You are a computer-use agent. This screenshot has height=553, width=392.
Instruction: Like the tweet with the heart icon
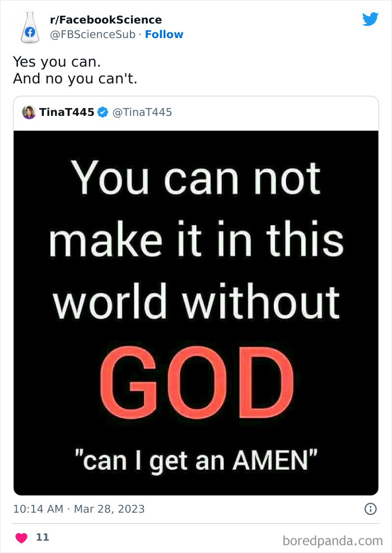pos(21,538)
